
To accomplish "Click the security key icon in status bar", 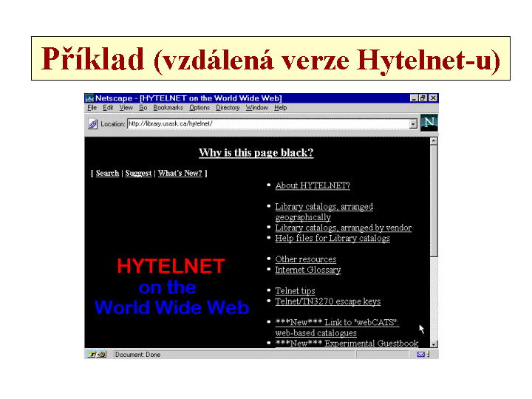I will tap(97, 355).
